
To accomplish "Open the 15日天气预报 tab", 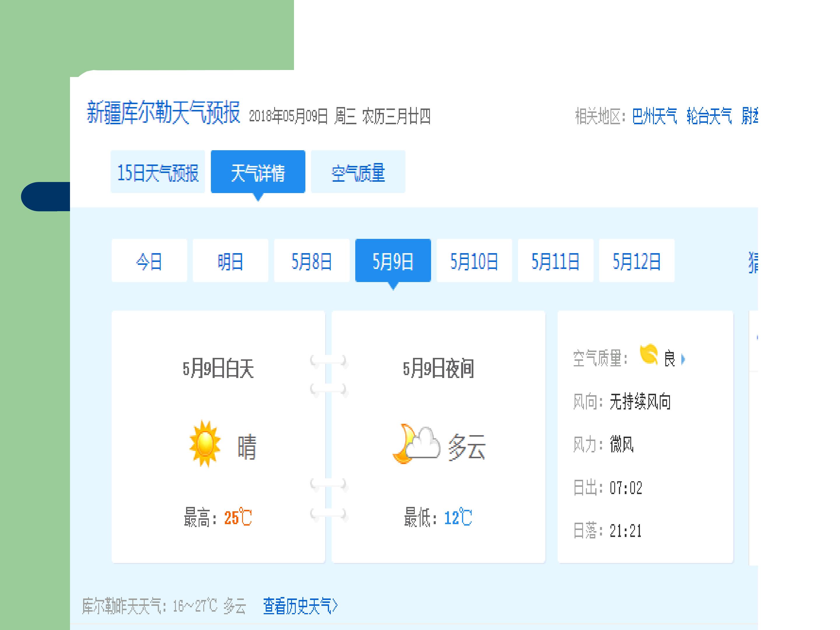I will coord(157,171).
